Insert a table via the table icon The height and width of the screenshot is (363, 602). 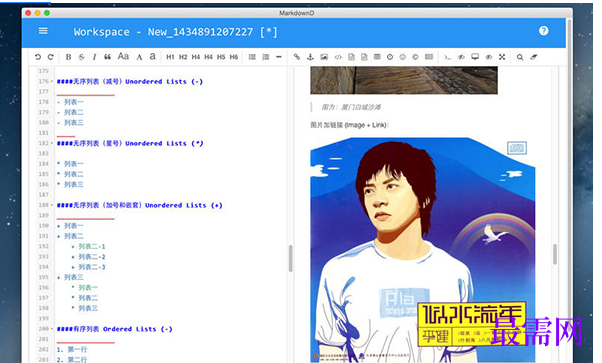pos(377,57)
